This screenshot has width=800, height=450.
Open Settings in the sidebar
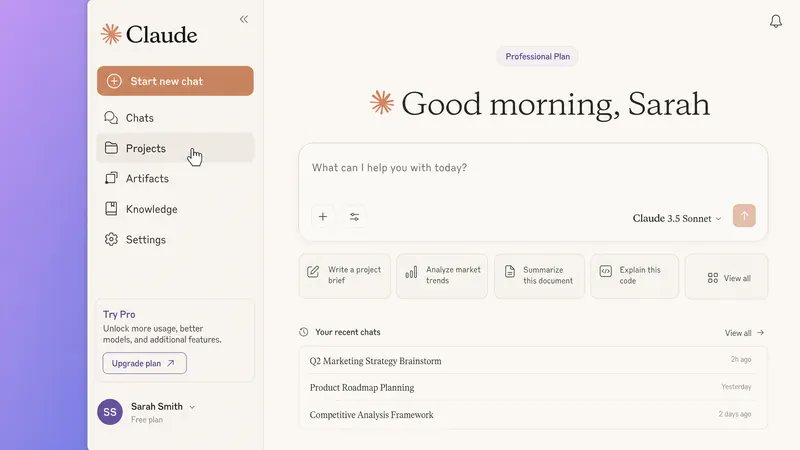pyautogui.click(x=175, y=239)
